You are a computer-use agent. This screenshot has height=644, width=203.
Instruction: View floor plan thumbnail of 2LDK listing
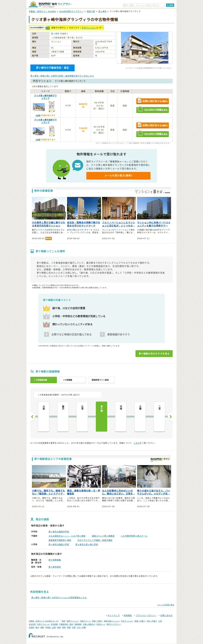[x=52, y=131]
